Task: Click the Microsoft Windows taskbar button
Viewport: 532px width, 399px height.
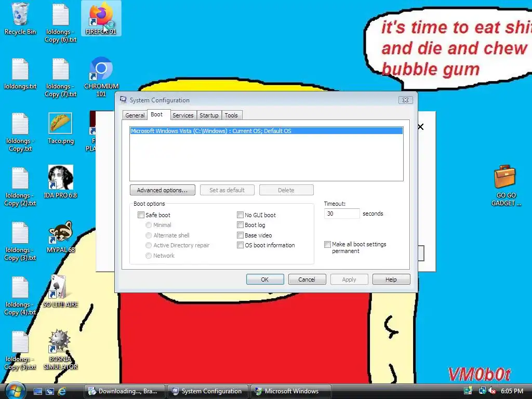Action: pos(290,391)
